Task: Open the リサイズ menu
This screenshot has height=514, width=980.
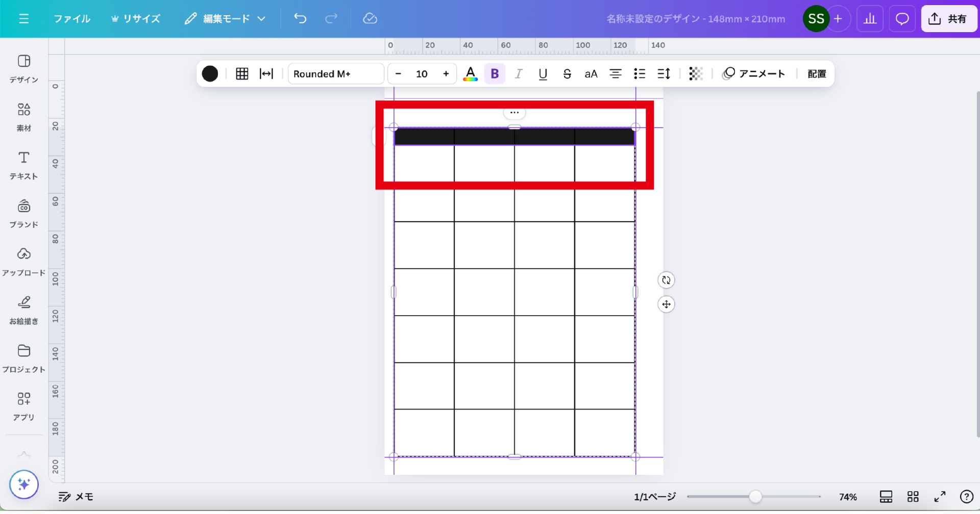Action: point(136,19)
